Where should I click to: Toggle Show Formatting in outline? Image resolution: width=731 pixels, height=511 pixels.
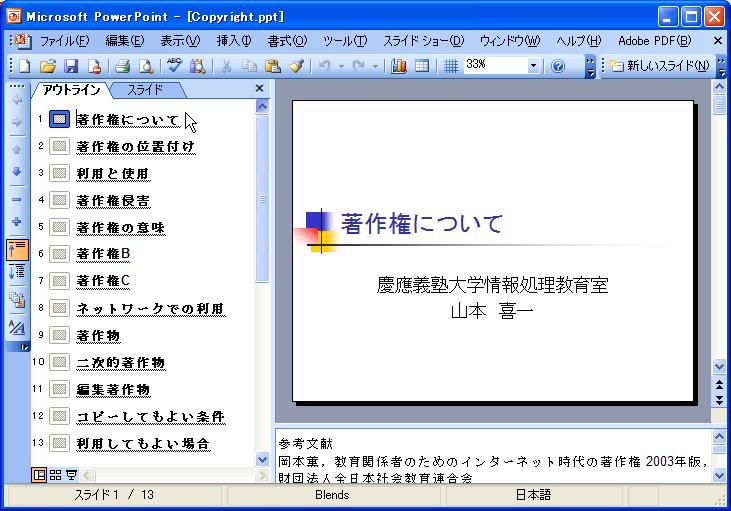[x=17, y=328]
